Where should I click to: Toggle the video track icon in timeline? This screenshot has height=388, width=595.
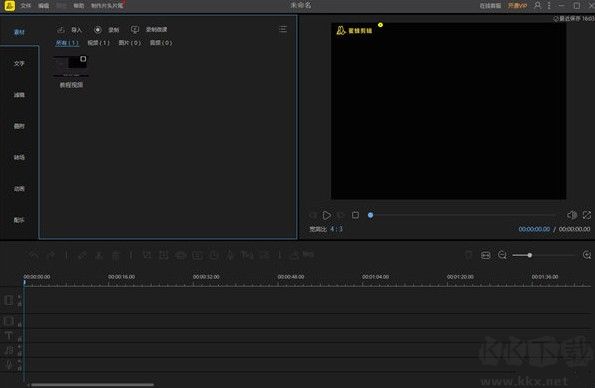(x=9, y=300)
